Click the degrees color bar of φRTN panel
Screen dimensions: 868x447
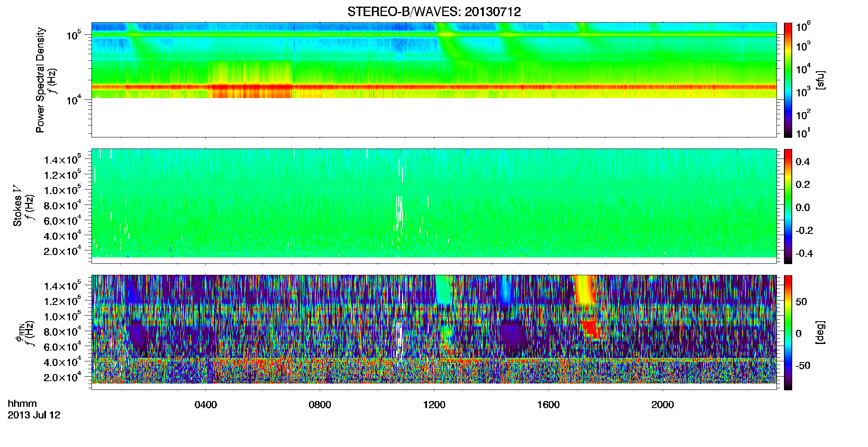(788, 332)
